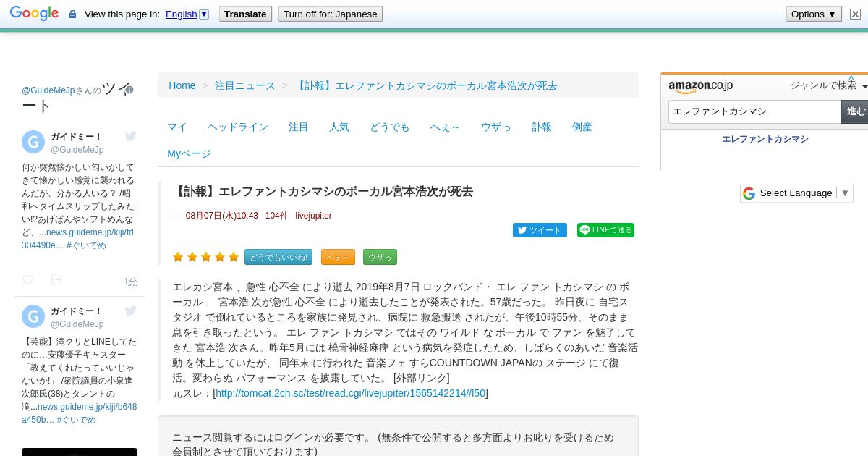The width and height of the screenshot is (868, 456).
Task: Click the article headline text
Action: point(323,192)
